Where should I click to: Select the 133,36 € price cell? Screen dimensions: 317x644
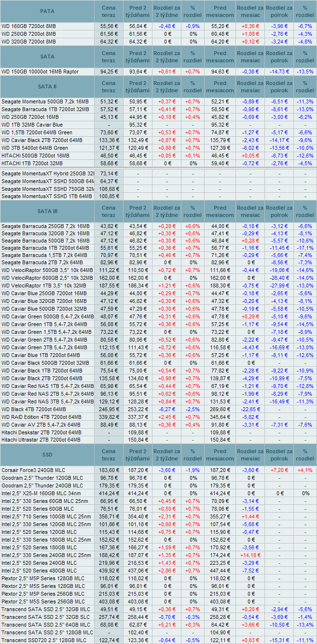pos(109,140)
